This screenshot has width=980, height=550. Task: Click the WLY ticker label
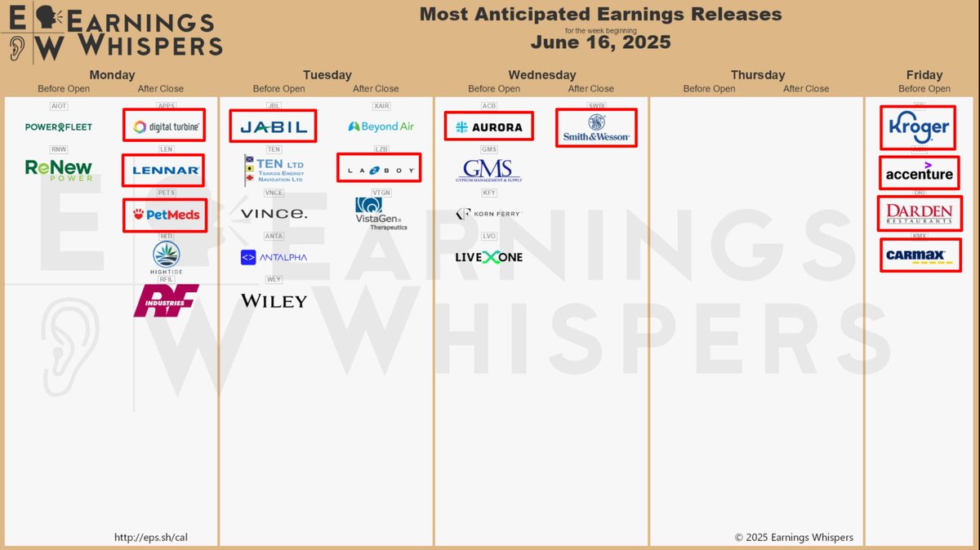click(x=274, y=279)
